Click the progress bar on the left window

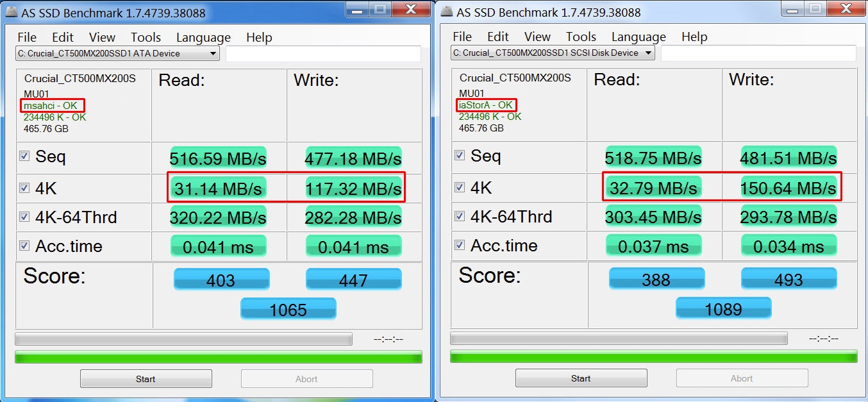184,339
